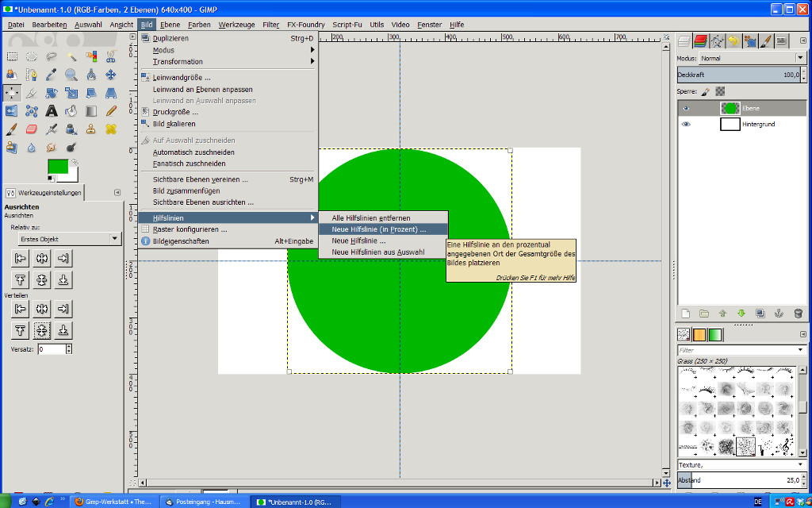Duplicate the layer via layers panel icon

(760, 314)
